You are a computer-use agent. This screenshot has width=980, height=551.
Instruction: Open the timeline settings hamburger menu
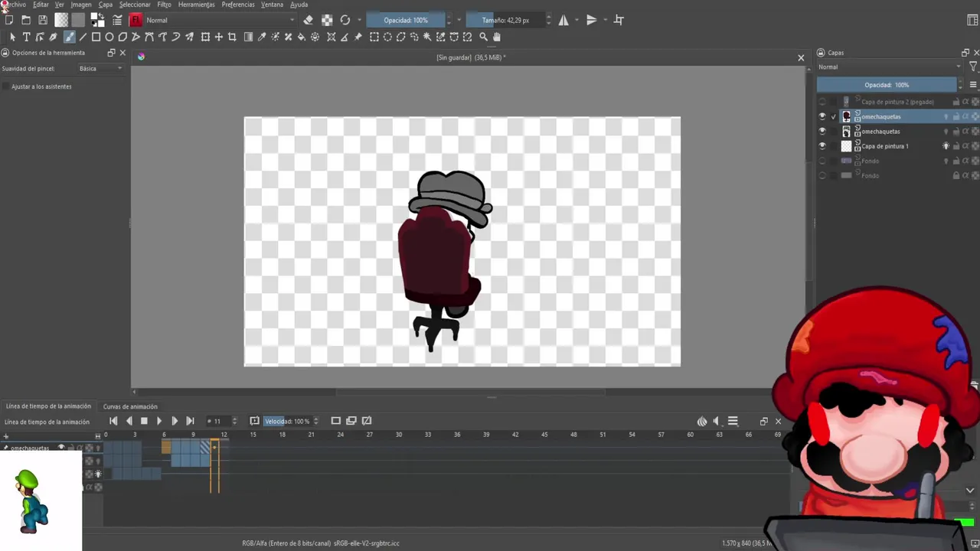pyautogui.click(x=733, y=421)
